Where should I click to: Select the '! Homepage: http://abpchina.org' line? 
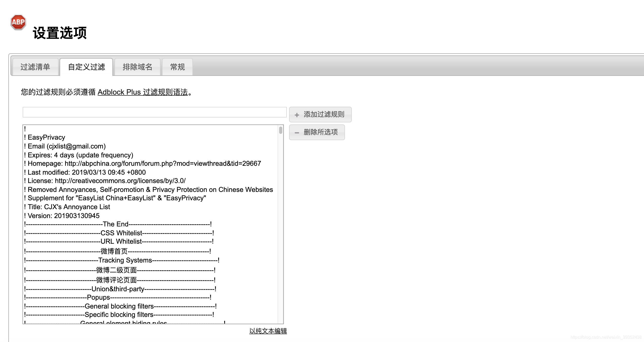click(151, 163)
